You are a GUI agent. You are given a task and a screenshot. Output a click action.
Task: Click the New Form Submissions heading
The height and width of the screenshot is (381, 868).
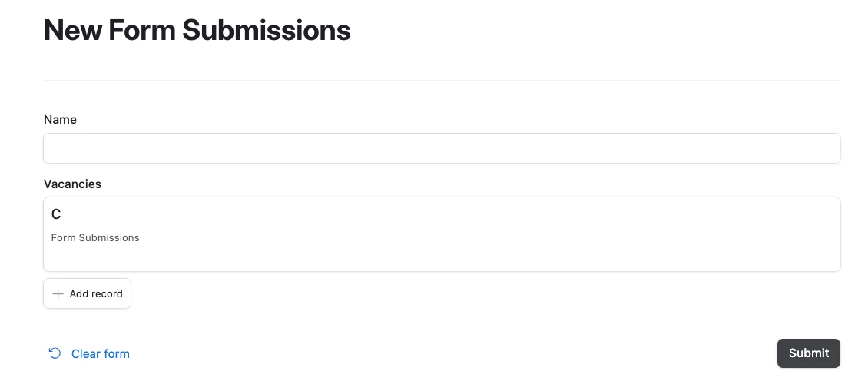tap(197, 30)
